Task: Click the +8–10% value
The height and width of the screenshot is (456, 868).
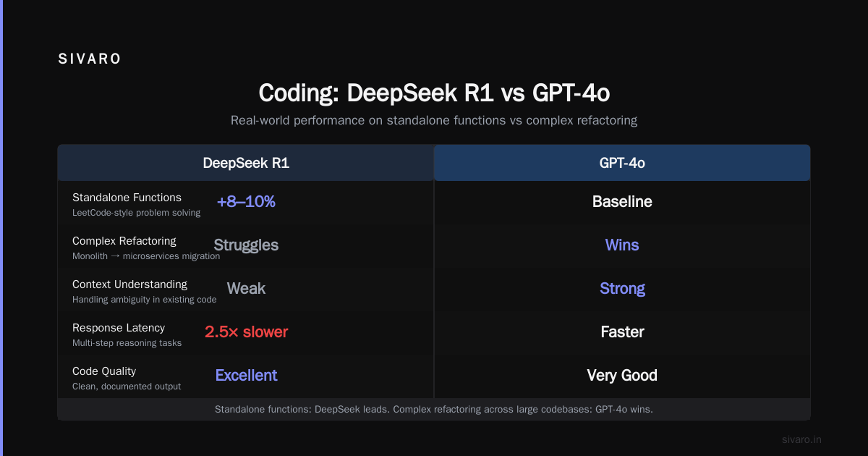Action: (246, 202)
